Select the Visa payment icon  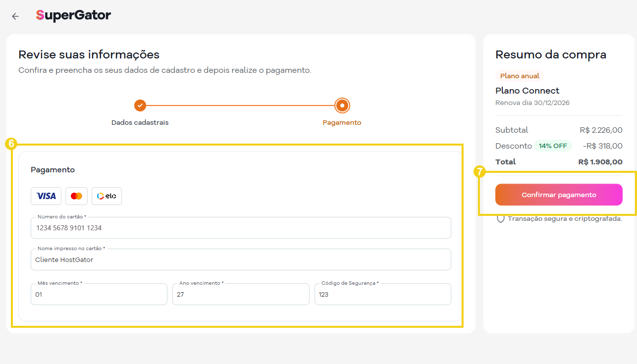coord(46,196)
